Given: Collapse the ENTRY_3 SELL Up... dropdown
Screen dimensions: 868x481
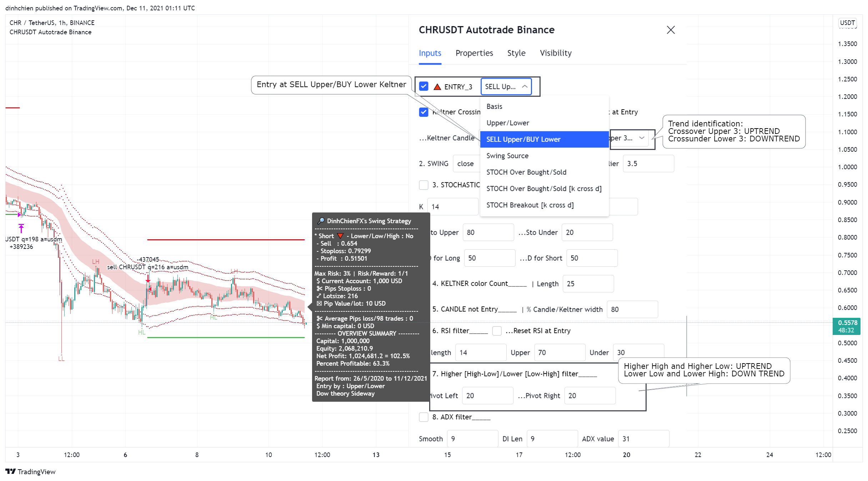Looking at the screenshot, I should 506,86.
